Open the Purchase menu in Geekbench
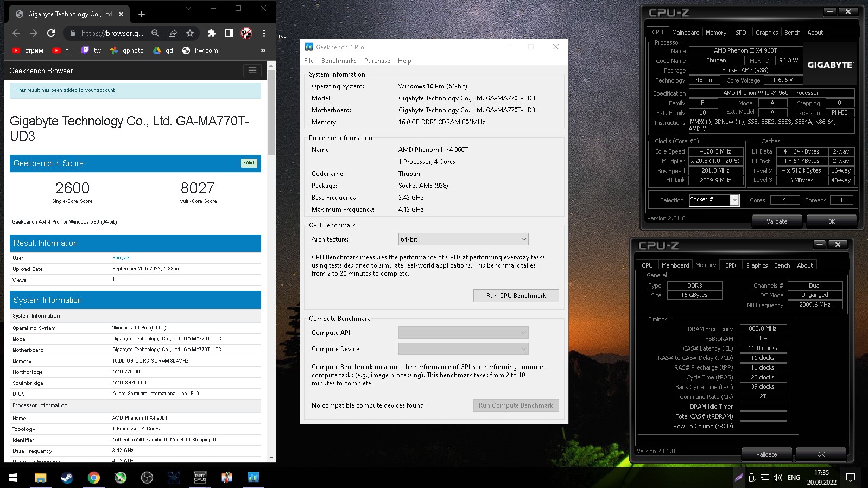Viewport: 868px width, 488px height. coord(377,61)
